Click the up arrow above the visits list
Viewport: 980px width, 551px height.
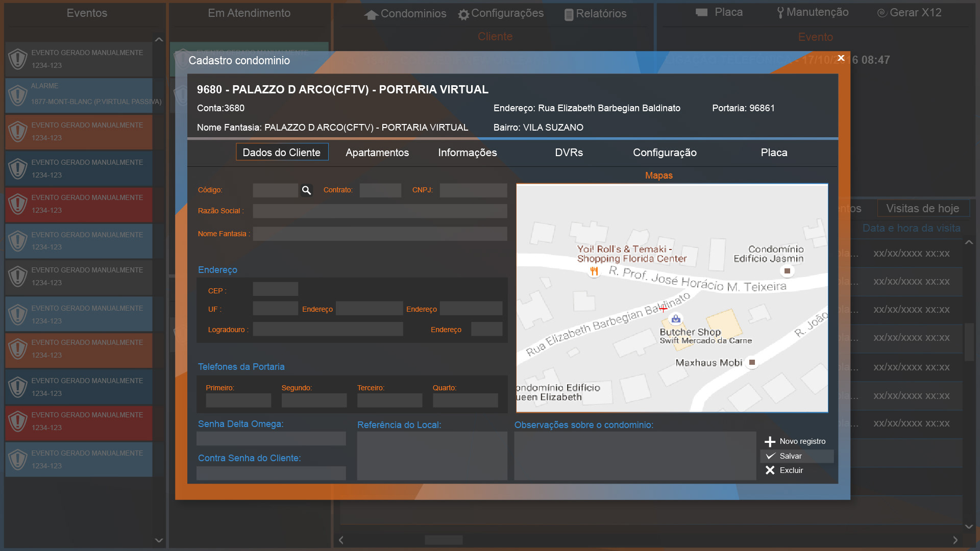[969, 242]
